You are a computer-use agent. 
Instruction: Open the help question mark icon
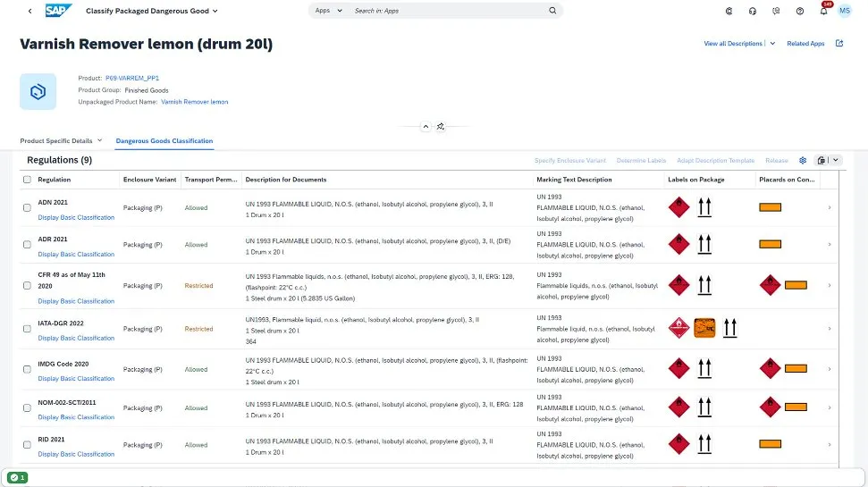point(799,12)
